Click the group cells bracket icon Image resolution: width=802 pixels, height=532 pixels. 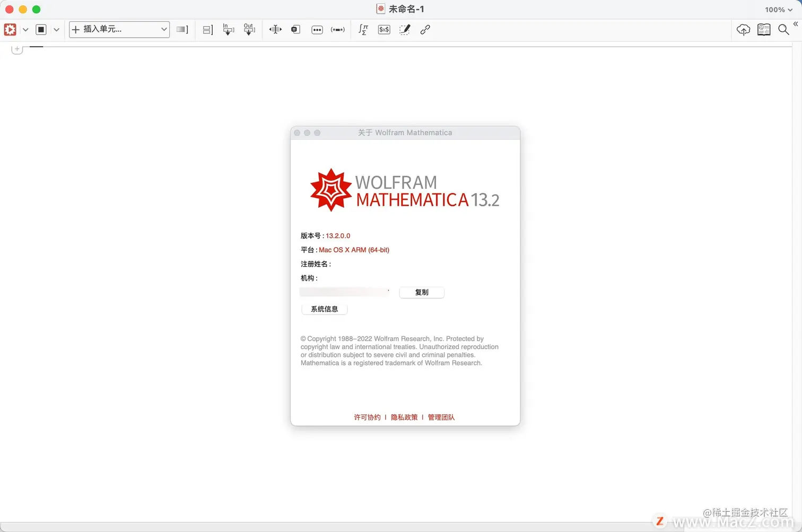(207, 30)
